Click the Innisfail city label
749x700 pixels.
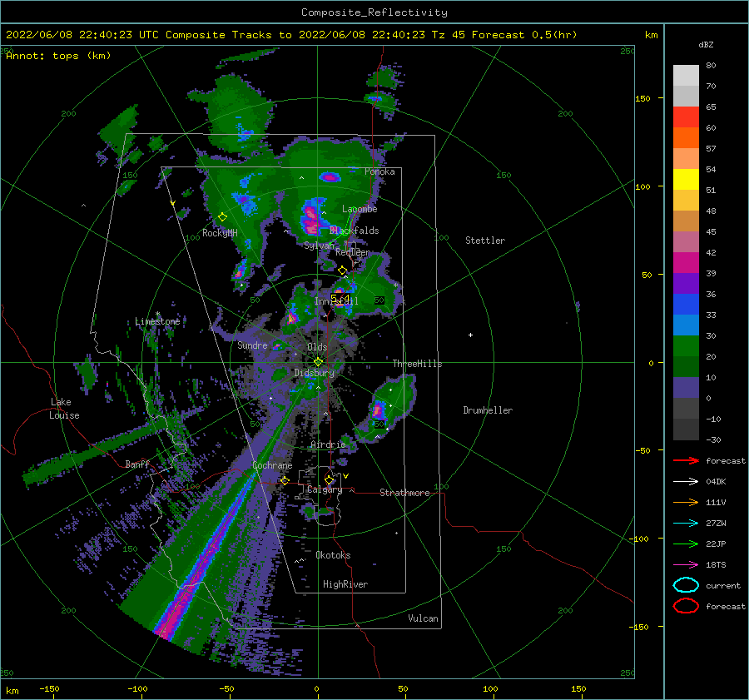coord(336,301)
